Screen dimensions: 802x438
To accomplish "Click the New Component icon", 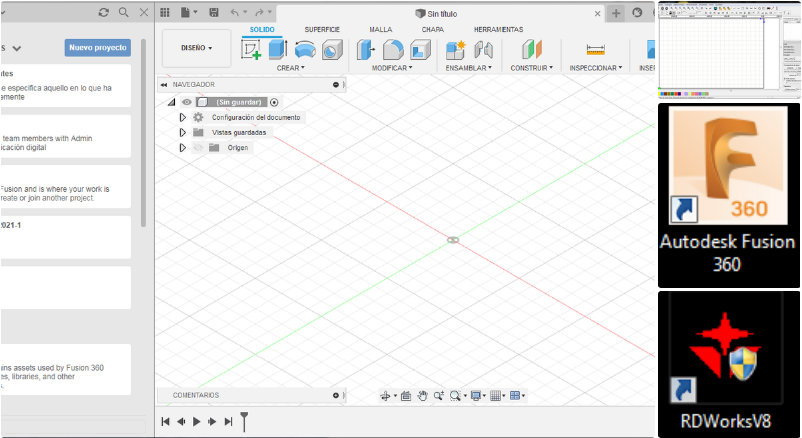I will (455, 50).
